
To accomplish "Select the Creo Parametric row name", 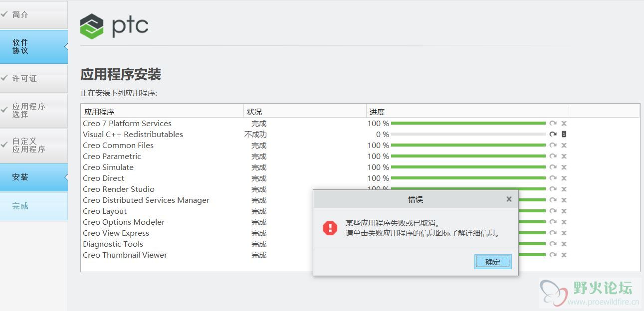I will (112, 156).
